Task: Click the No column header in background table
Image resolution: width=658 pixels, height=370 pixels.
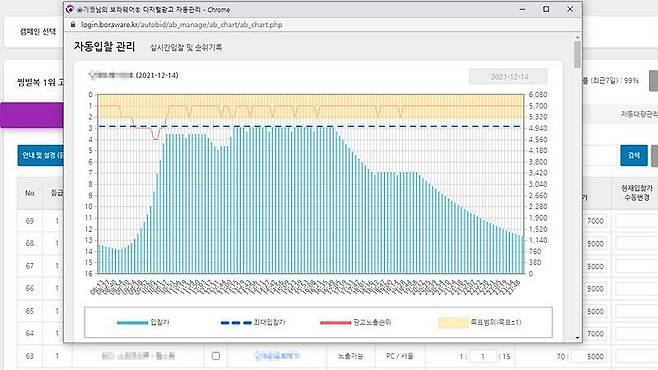Action: coord(29,193)
